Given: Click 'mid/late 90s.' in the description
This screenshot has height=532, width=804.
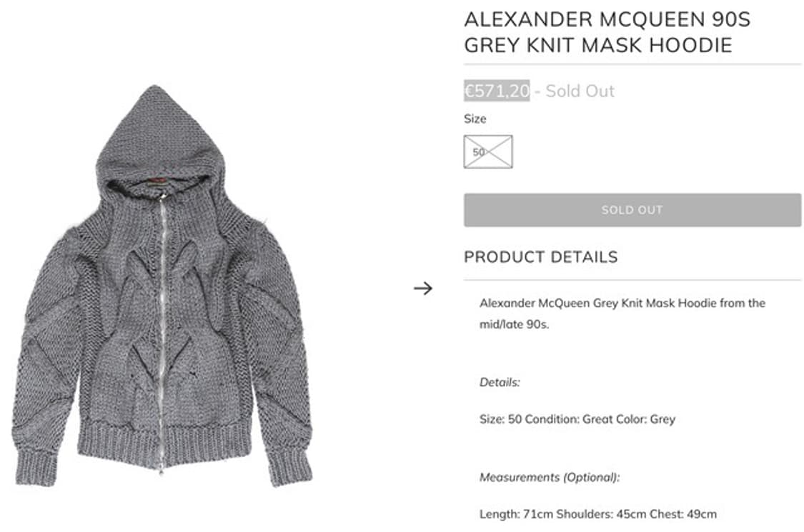Looking at the screenshot, I should coord(514,323).
